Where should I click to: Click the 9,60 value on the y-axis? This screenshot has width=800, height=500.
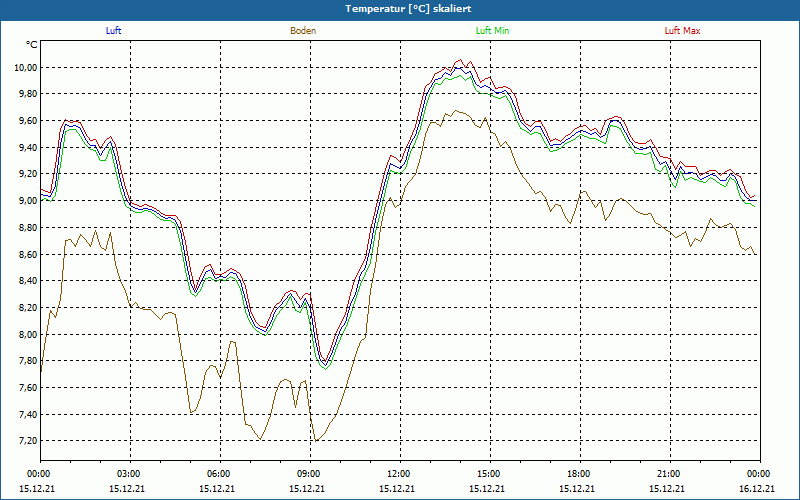click(x=28, y=121)
